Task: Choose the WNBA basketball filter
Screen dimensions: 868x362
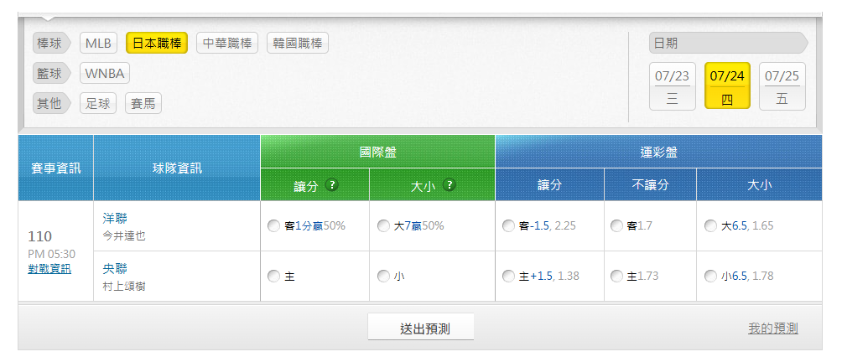Action: 105,73
